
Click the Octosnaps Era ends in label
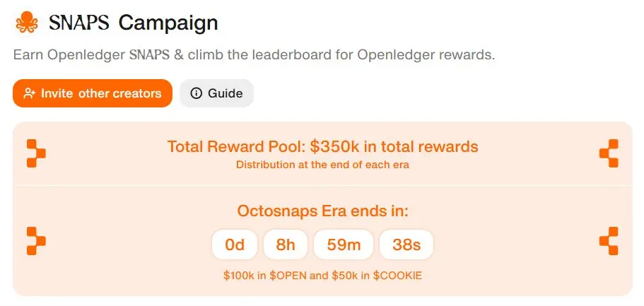point(322,211)
